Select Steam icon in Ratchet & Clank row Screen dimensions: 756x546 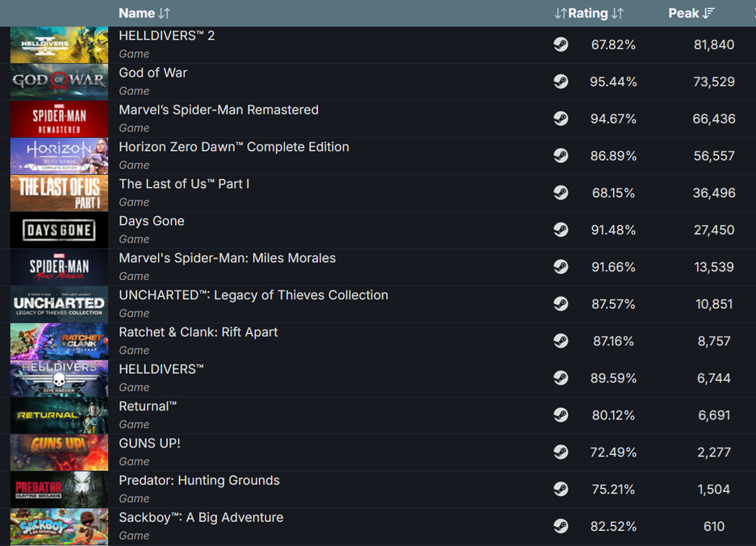[561, 341]
